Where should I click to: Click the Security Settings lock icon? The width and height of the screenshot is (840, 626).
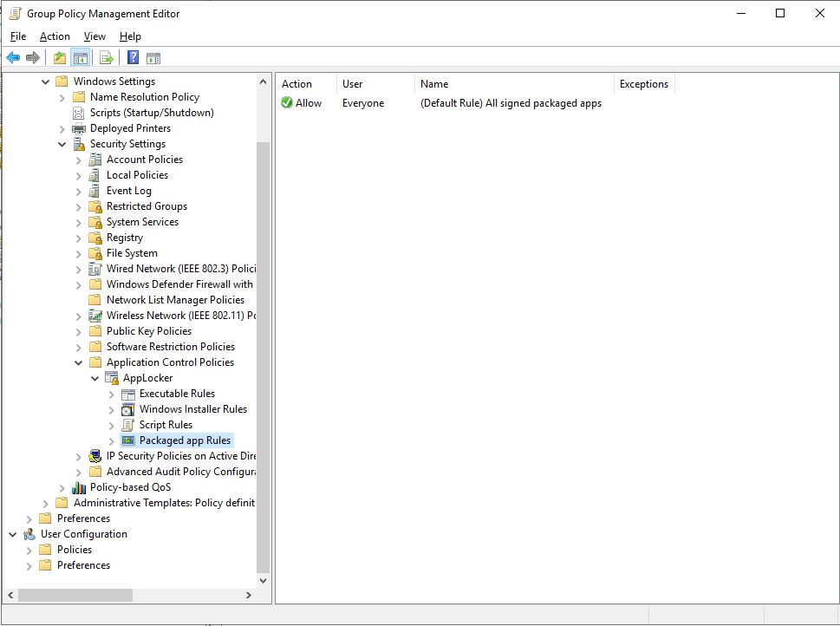click(79, 144)
